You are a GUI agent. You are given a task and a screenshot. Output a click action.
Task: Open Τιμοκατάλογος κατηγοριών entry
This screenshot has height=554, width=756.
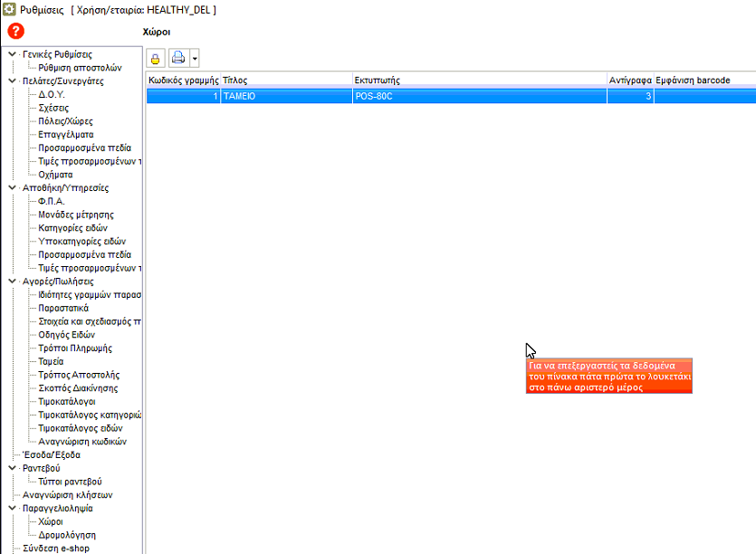tap(90, 415)
